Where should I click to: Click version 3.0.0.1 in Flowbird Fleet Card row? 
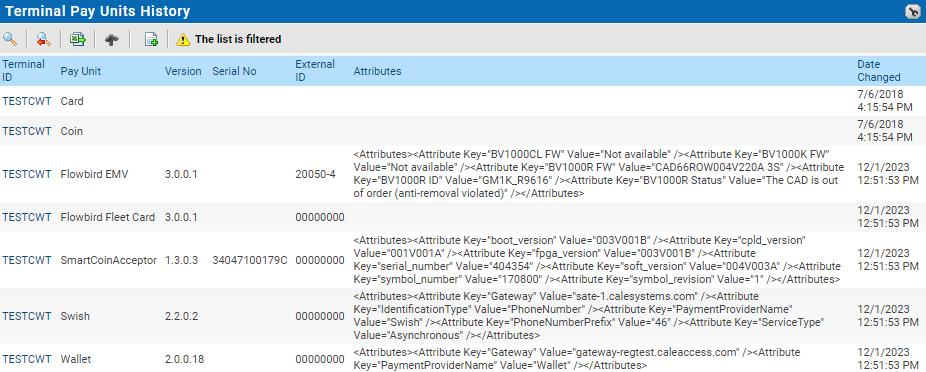(181, 217)
